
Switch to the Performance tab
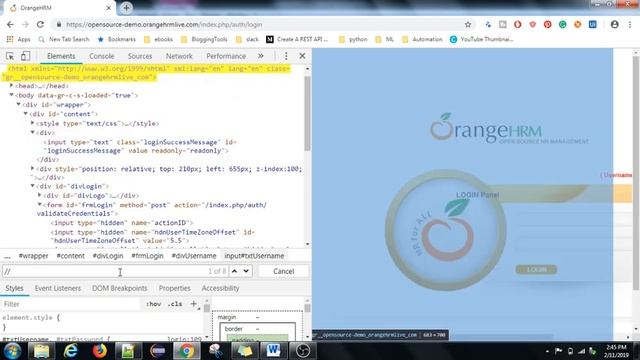pos(226,56)
